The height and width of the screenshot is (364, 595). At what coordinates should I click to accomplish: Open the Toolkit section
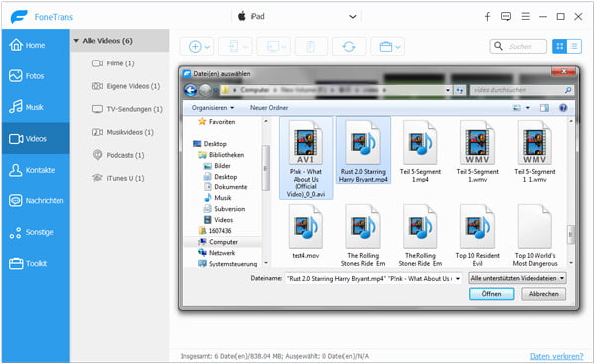tap(36, 263)
